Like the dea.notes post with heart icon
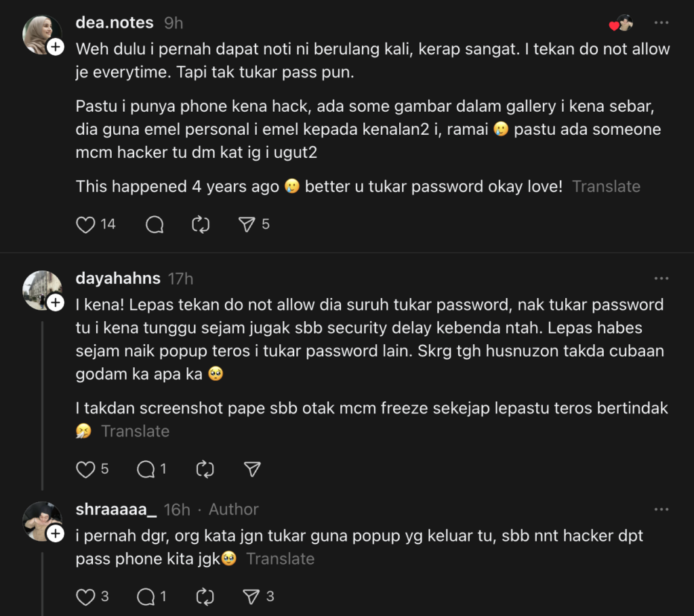This screenshot has height=616, width=694. (85, 224)
